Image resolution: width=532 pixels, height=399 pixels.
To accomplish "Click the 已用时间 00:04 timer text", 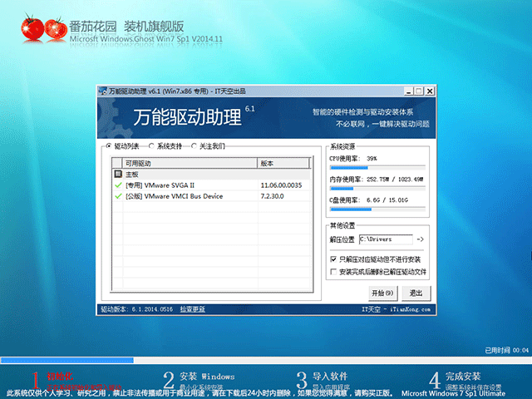I will (506, 350).
